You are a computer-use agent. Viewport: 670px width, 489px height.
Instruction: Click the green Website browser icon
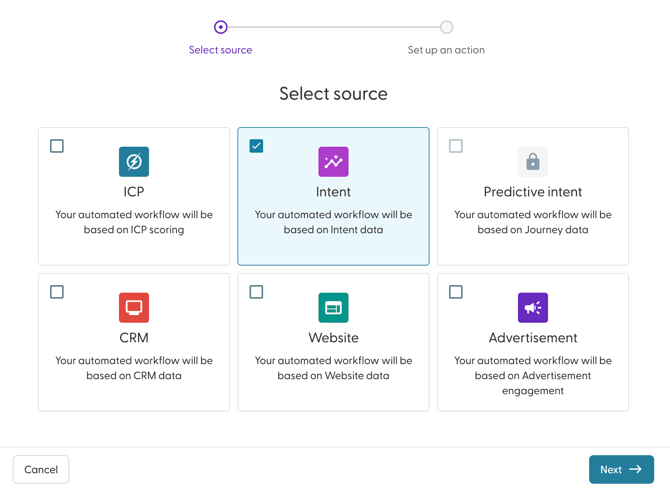pyautogui.click(x=333, y=307)
